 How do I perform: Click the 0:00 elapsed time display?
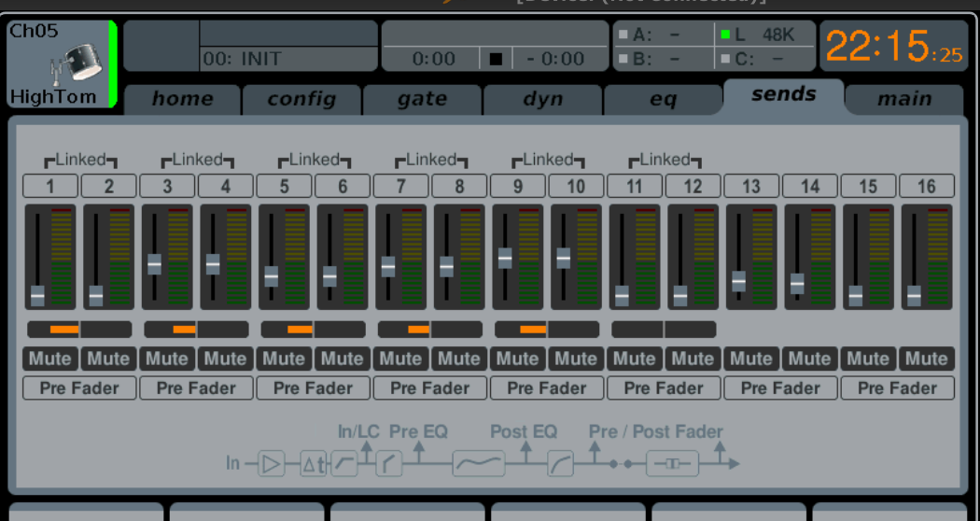[434, 59]
